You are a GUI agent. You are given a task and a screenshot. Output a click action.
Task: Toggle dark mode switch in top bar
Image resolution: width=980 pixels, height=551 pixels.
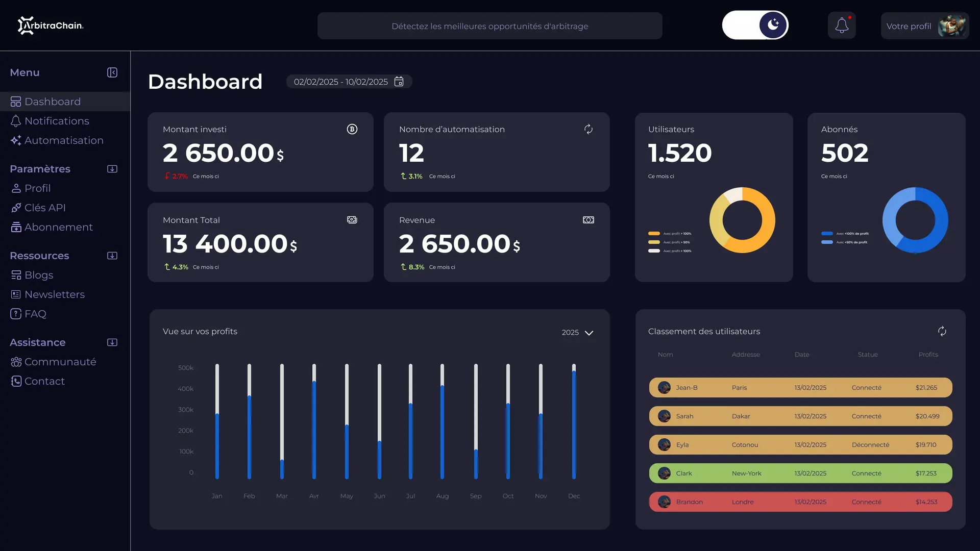(755, 24)
